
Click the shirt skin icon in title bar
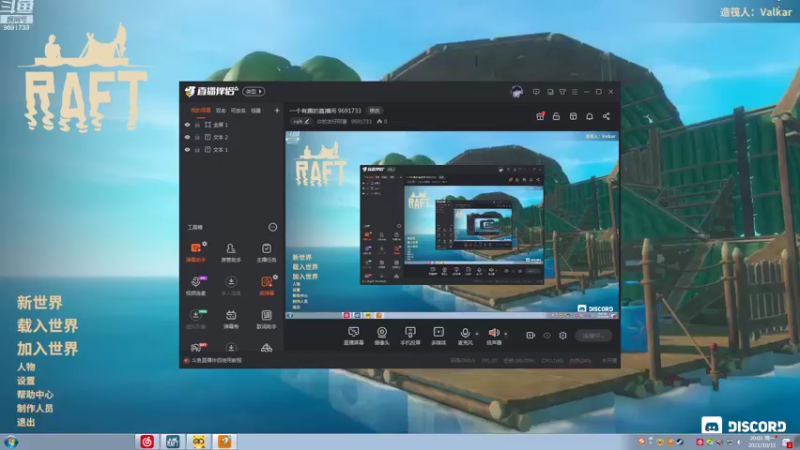562,92
